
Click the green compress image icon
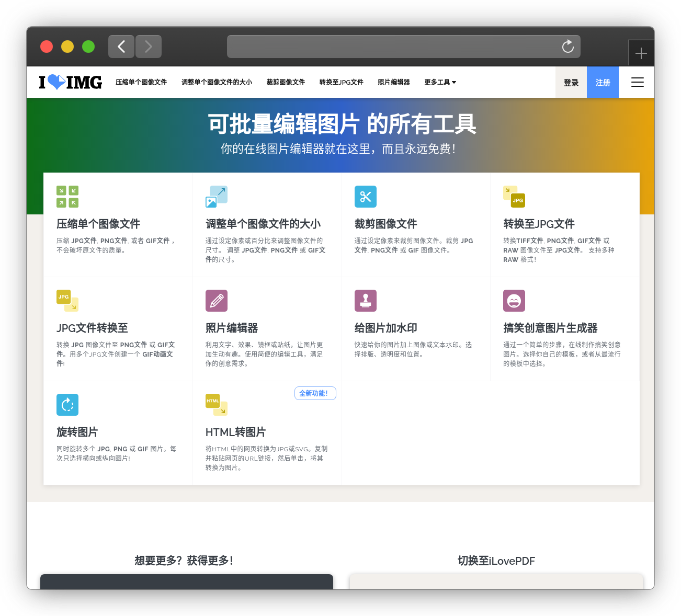67,197
